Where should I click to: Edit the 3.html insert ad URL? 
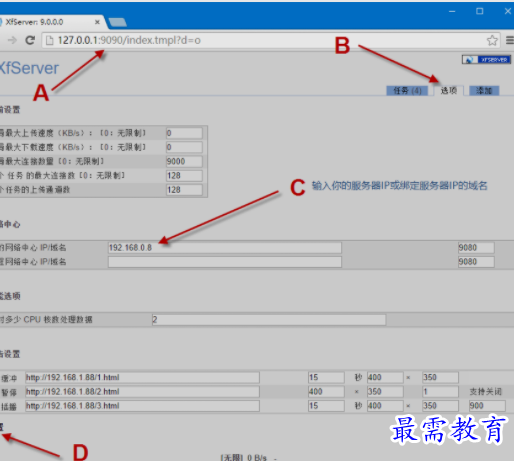pos(142,406)
